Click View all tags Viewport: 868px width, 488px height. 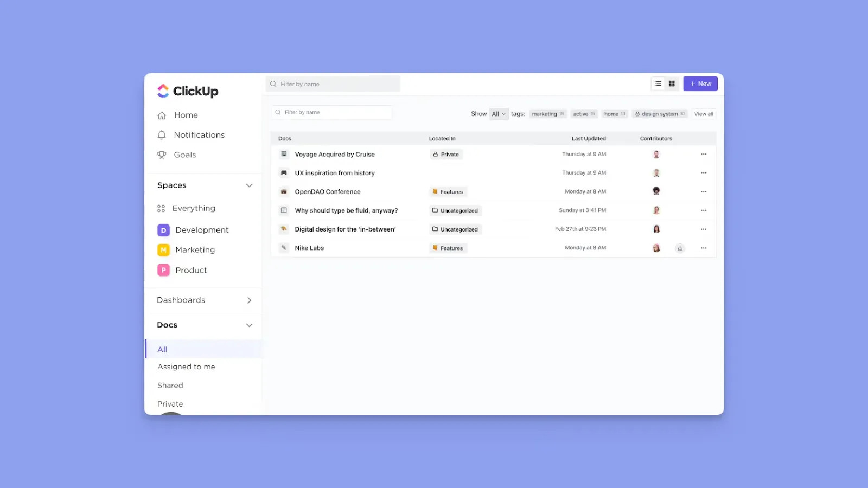click(x=703, y=114)
